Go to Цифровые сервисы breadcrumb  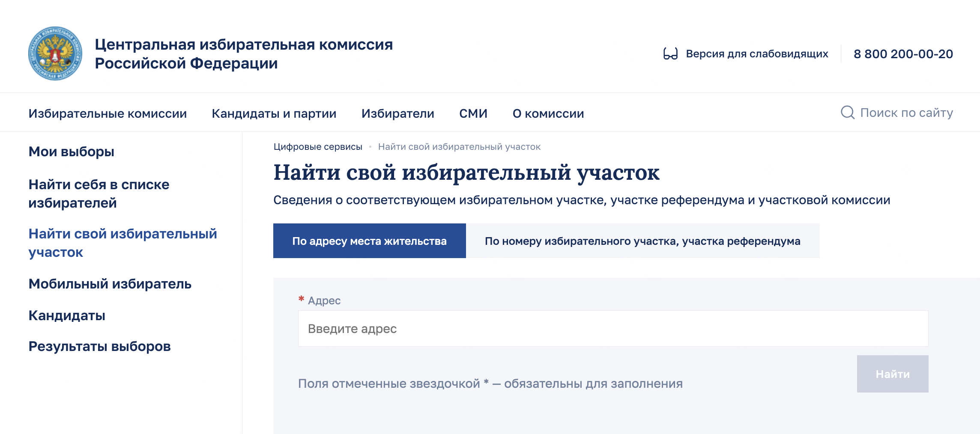(x=318, y=147)
